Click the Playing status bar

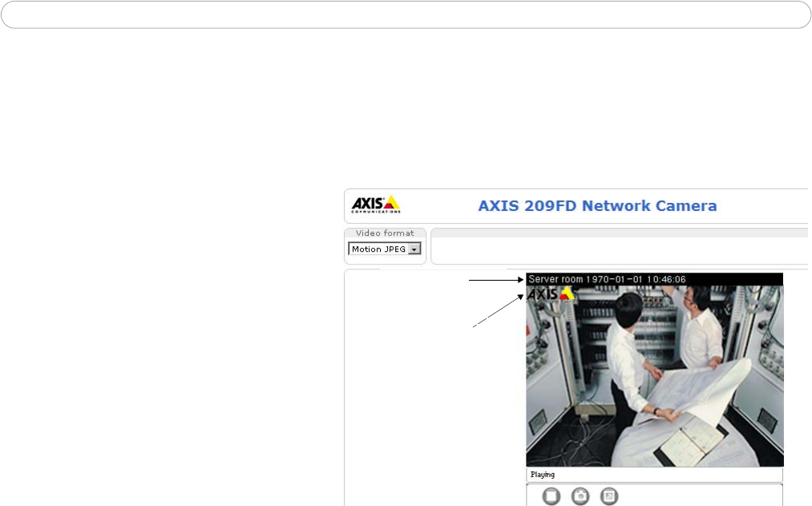pyautogui.click(x=653, y=475)
